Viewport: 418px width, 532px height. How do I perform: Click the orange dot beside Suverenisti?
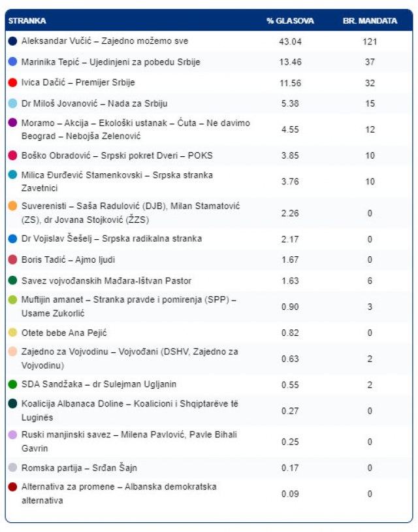click(x=12, y=206)
